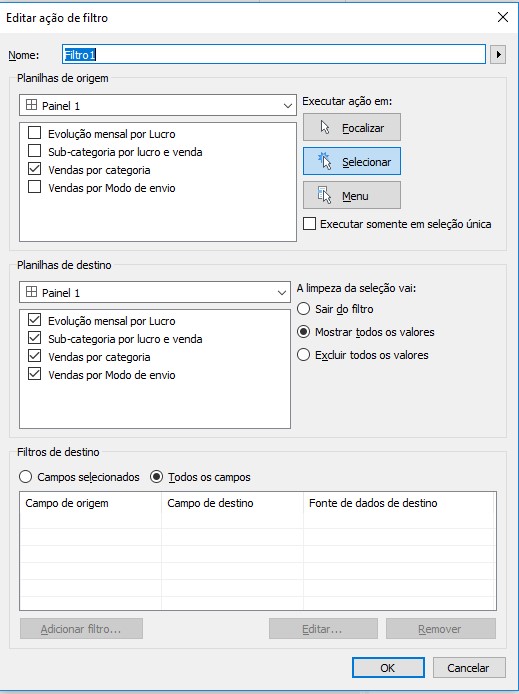
Task: Click the dashboard grid icon in source Painel 1
Action: (x=31, y=105)
